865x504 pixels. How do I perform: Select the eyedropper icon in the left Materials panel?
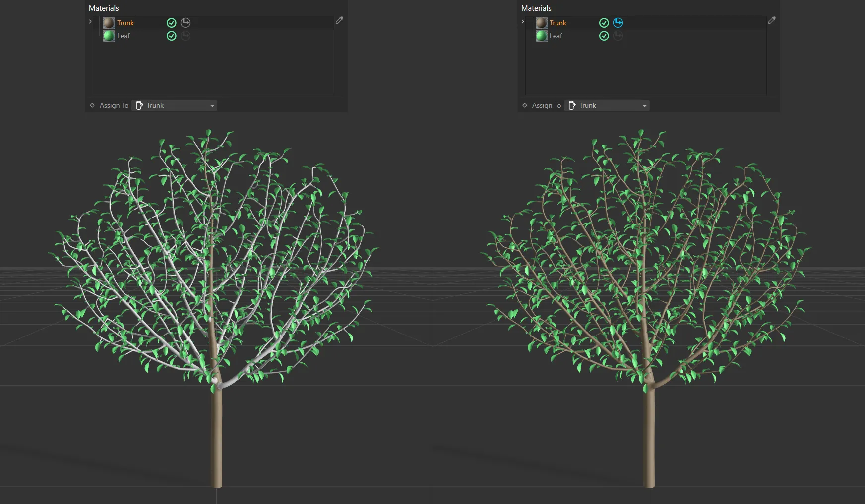pos(339,20)
